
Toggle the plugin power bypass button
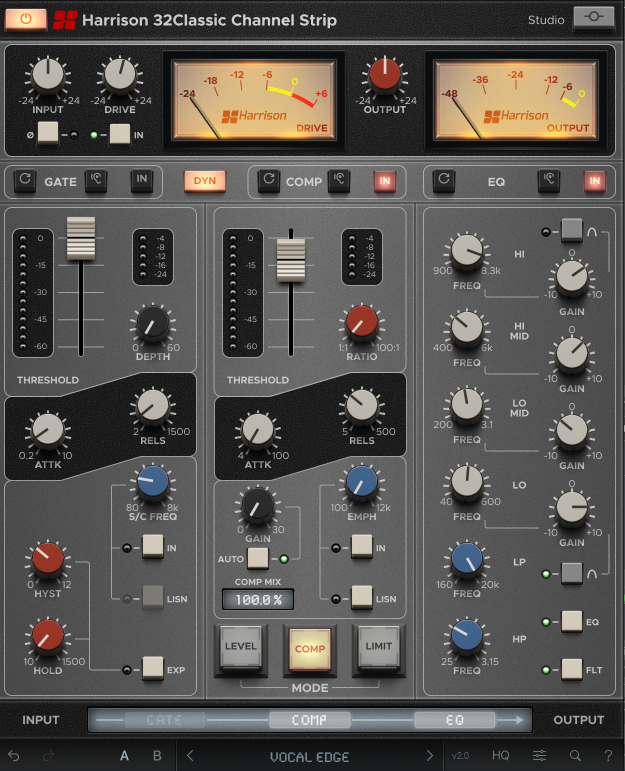click(x=26, y=19)
